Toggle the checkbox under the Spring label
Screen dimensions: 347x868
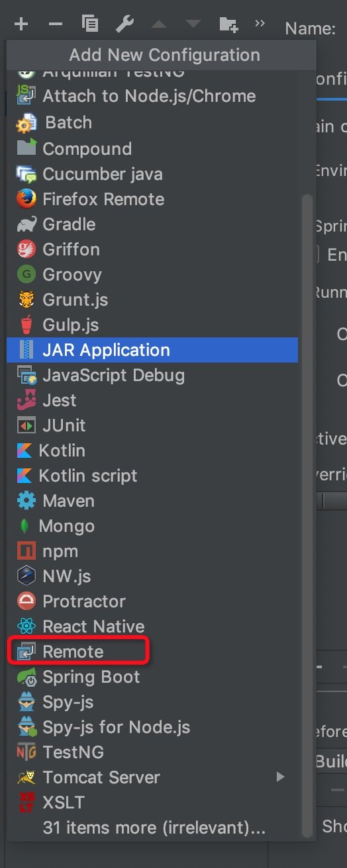[316, 254]
